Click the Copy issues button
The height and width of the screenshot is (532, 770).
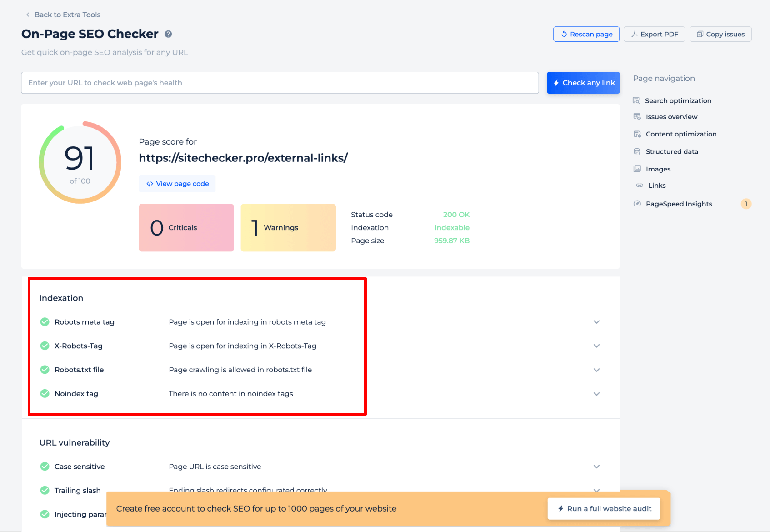click(x=720, y=34)
